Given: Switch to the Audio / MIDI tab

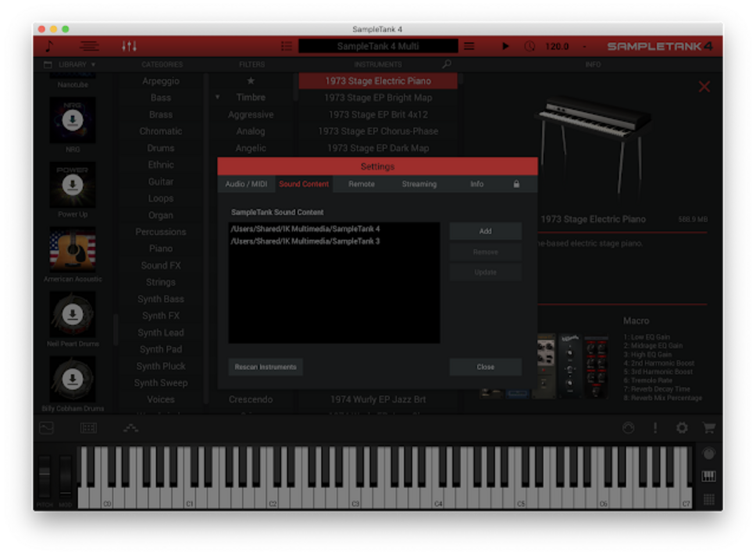Looking at the screenshot, I should [246, 184].
